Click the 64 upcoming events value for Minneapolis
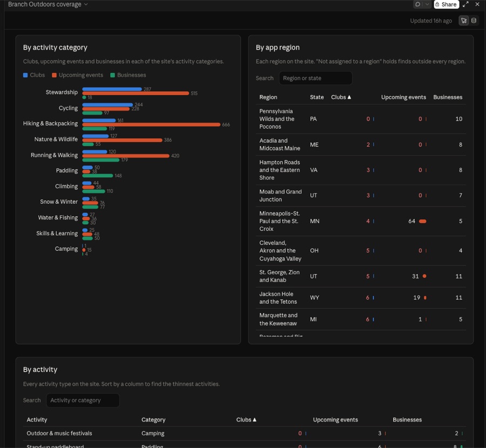Screen dimensions: 486x448 411,221
